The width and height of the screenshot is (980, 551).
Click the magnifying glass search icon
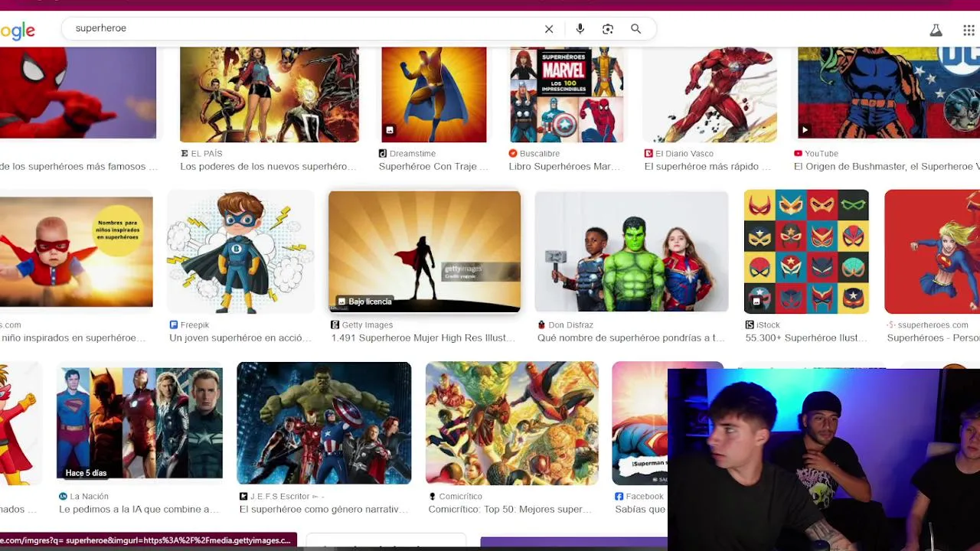[x=635, y=29]
